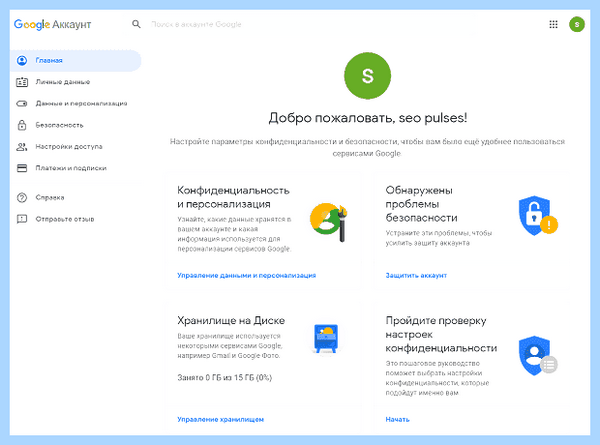Select Главная in the sidebar
Viewport: 600px width, 445px height.
click(x=76, y=60)
